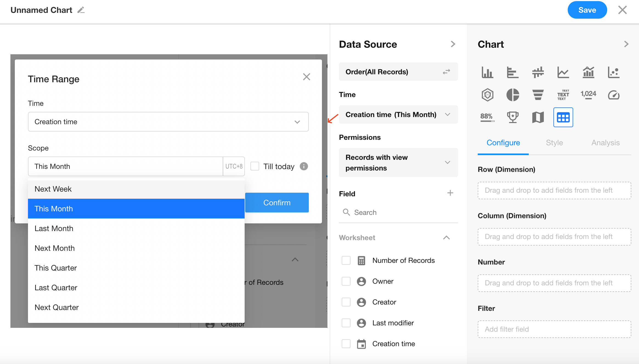Enable the Till today checkbox

[x=255, y=166]
